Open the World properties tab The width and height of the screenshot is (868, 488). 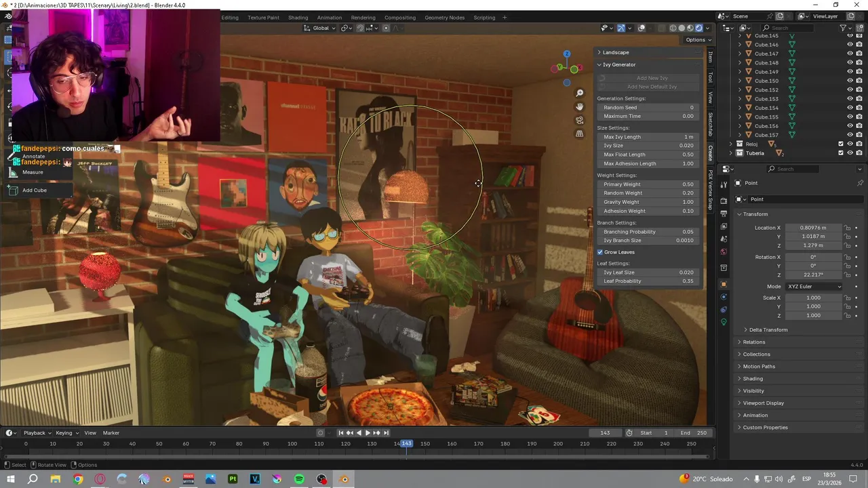pos(724,252)
